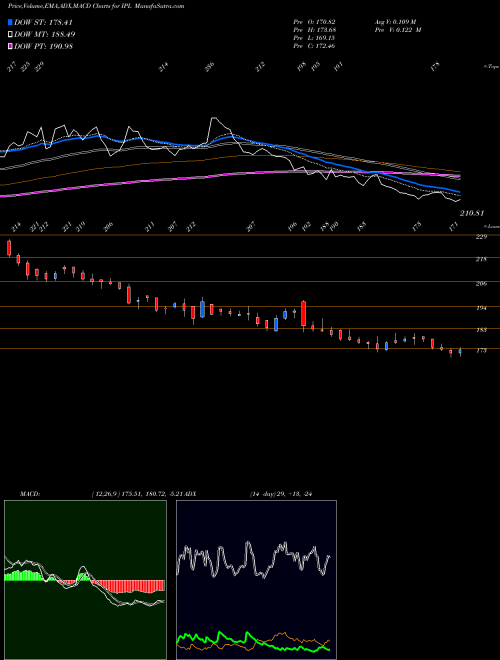Click the 'MACD:' indicator label
The width and height of the screenshot is (500, 660).
click(29, 493)
